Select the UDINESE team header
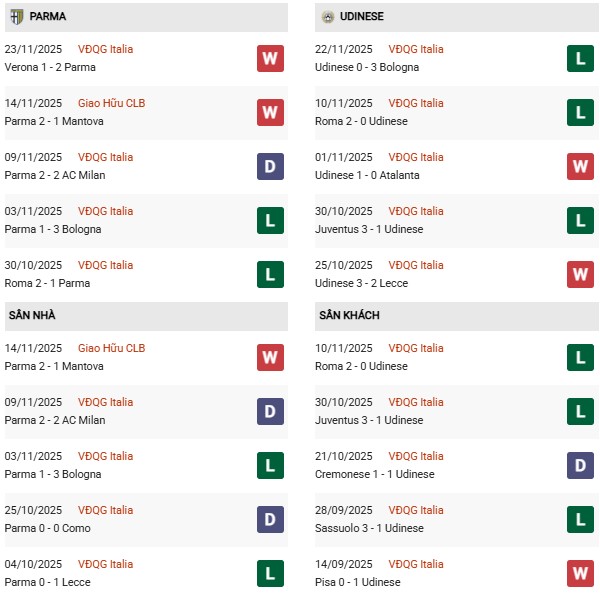 tap(361, 17)
